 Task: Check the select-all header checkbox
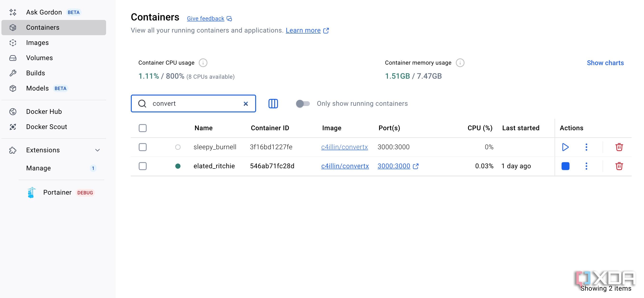(x=143, y=128)
